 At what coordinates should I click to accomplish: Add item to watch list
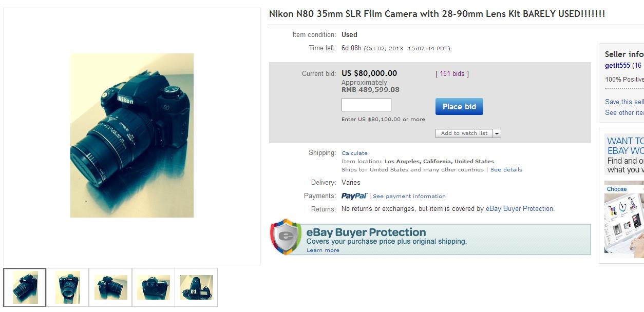464,133
